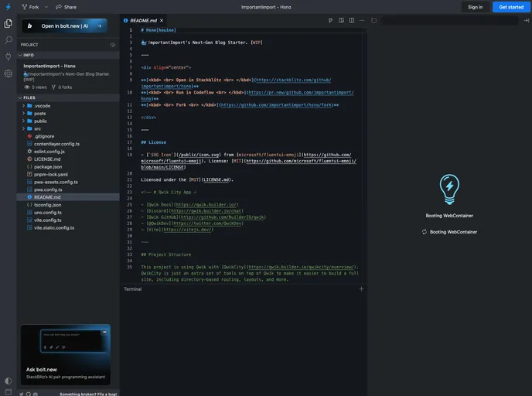Image resolution: width=532 pixels, height=396 pixels.
Task: Click the Sign in button
Action: 475,7
